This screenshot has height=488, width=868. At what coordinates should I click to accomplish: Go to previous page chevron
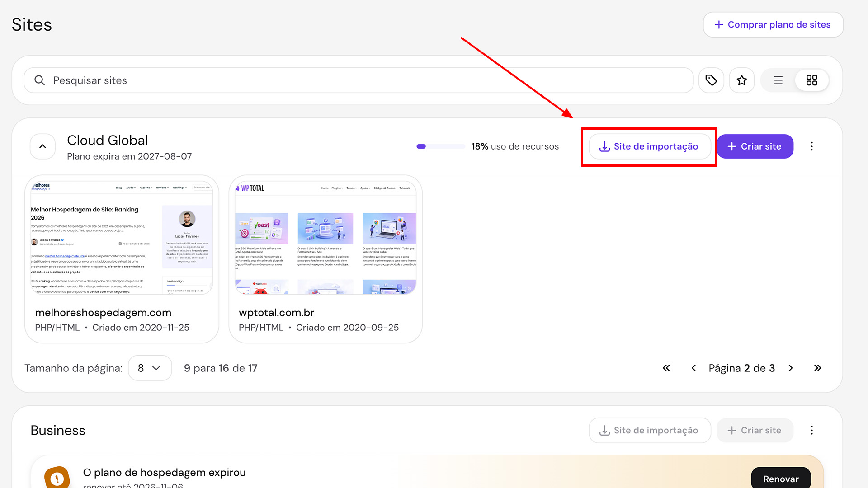click(693, 368)
